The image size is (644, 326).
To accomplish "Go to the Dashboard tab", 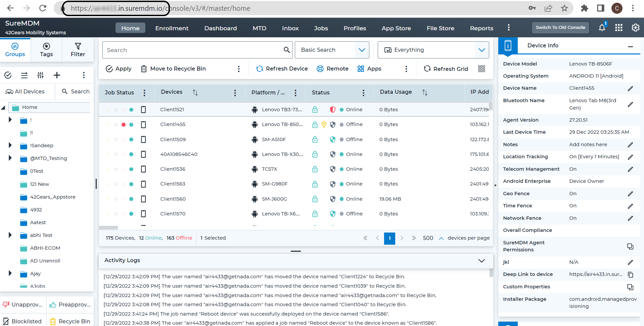I will [221, 28].
